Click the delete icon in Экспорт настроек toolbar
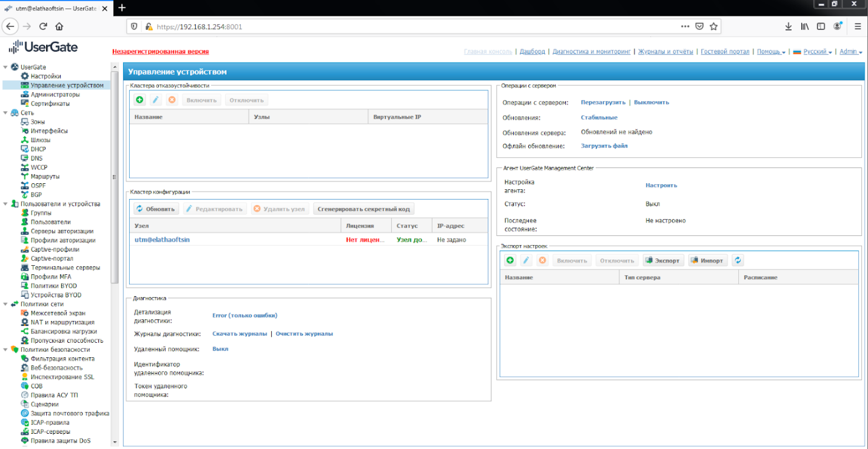 click(x=542, y=260)
